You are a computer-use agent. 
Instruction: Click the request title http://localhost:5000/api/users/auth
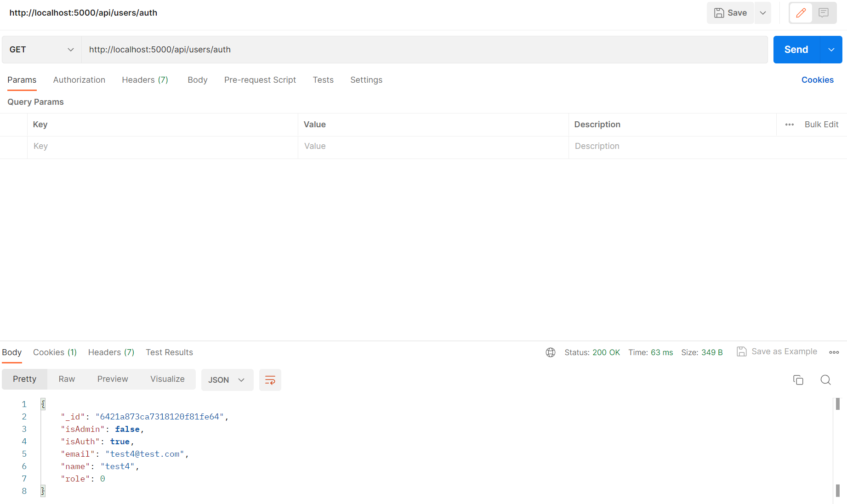[x=83, y=13]
